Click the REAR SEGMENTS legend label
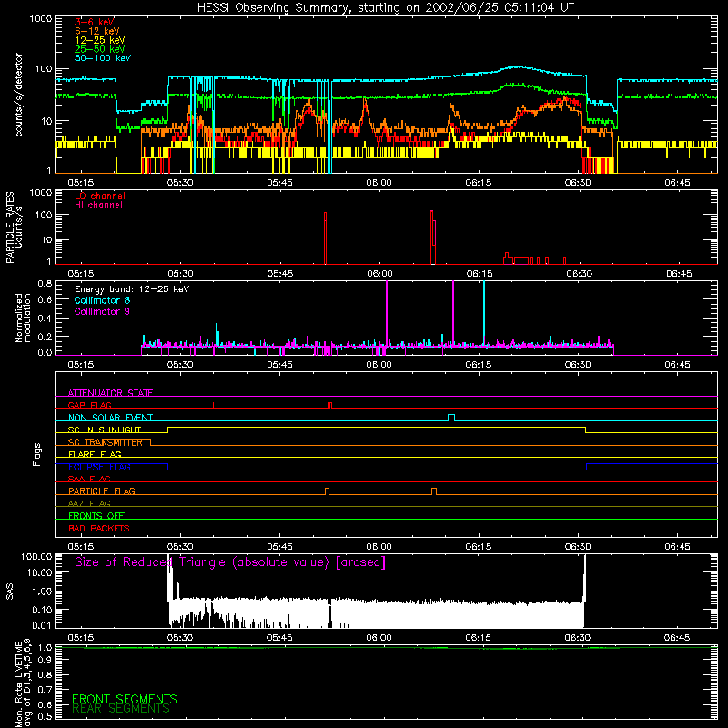Screen dimensions: 728x728 [121, 709]
